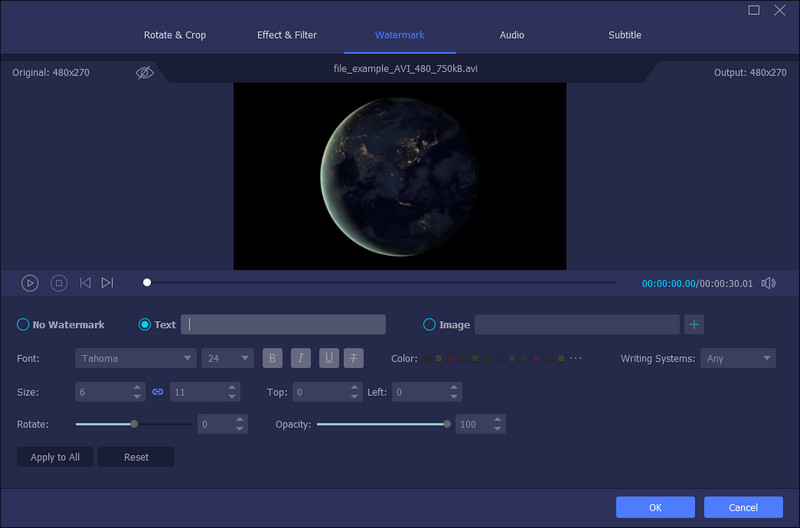Toggle bold text formatting
Image resolution: width=800 pixels, height=528 pixels.
coord(272,358)
